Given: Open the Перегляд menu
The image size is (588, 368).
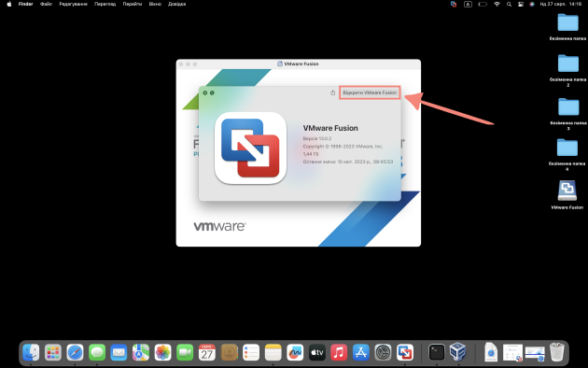Looking at the screenshot, I should [x=105, y=4].
